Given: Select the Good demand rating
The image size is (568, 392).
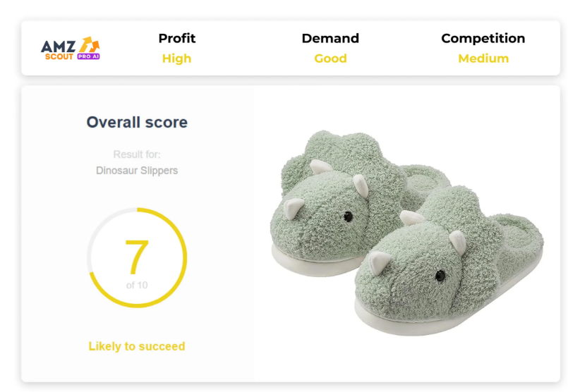Looking at the screenshot, I should pyautogui.click(x=330, y=59).
